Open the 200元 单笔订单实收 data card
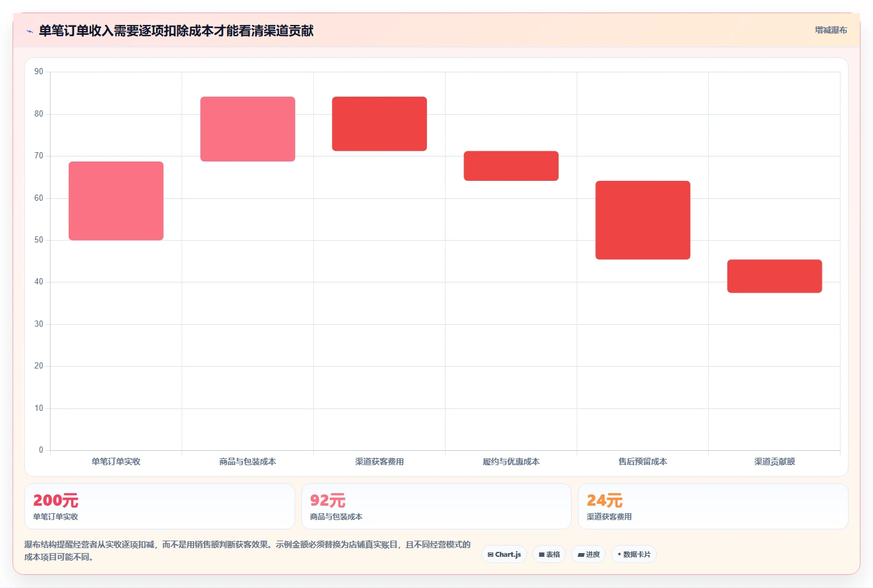 coord(160,506)
